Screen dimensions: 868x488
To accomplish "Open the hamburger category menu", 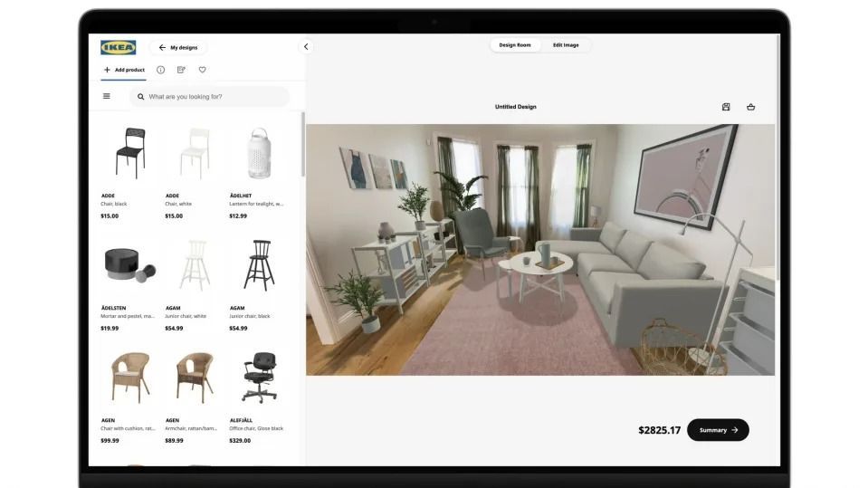I will (107, 96).
